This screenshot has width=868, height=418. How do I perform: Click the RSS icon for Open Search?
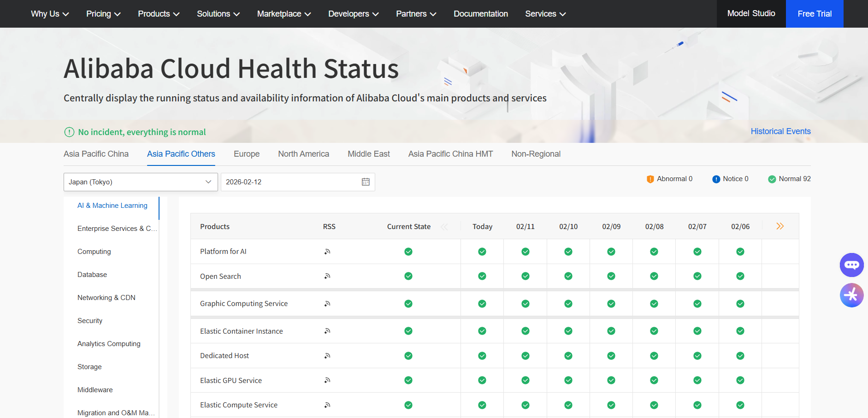327,276
